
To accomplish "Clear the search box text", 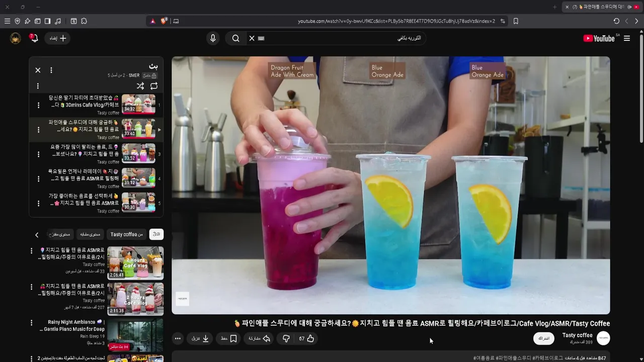I will click(252, 38).
